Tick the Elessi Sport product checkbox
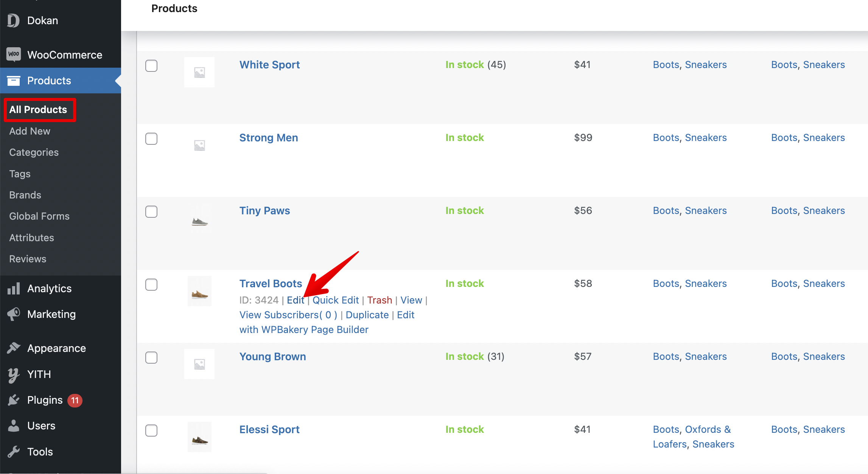 [151, 431]
